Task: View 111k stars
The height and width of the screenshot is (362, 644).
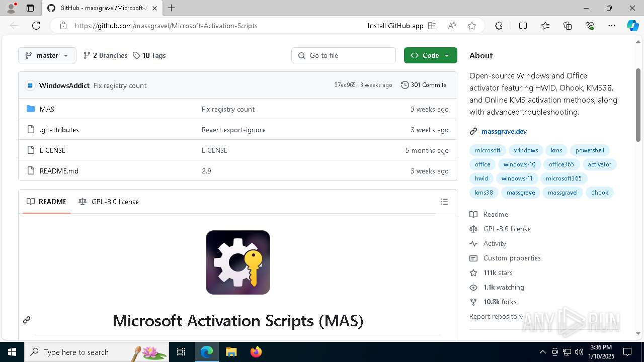Action: pyautogui.click(x=491, y=273)
